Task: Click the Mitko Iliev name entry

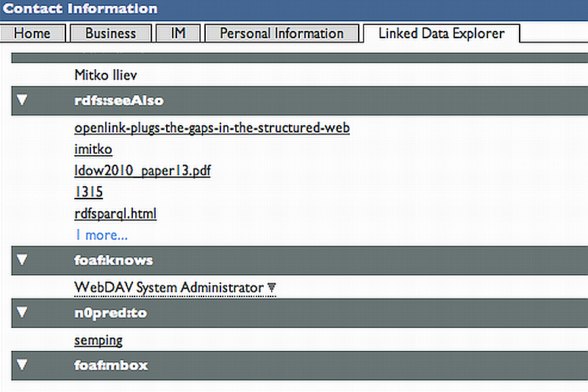Action: [x=106, y=74]
